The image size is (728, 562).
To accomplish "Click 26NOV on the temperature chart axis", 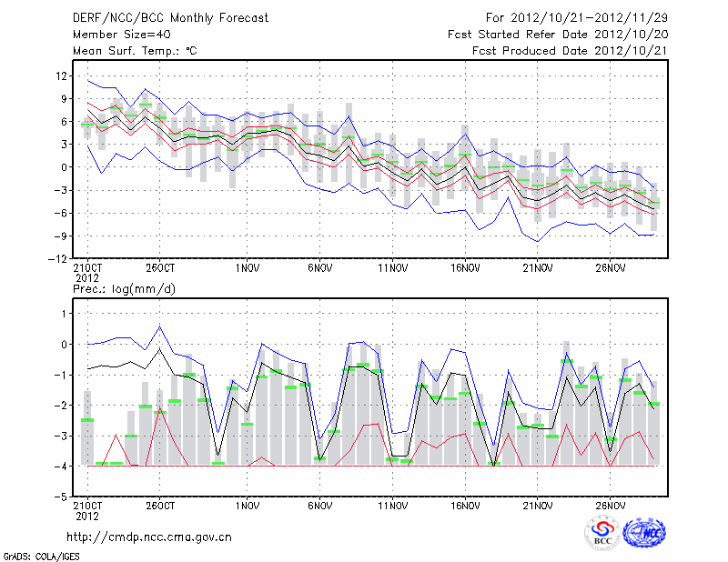I will click(611, 268).
